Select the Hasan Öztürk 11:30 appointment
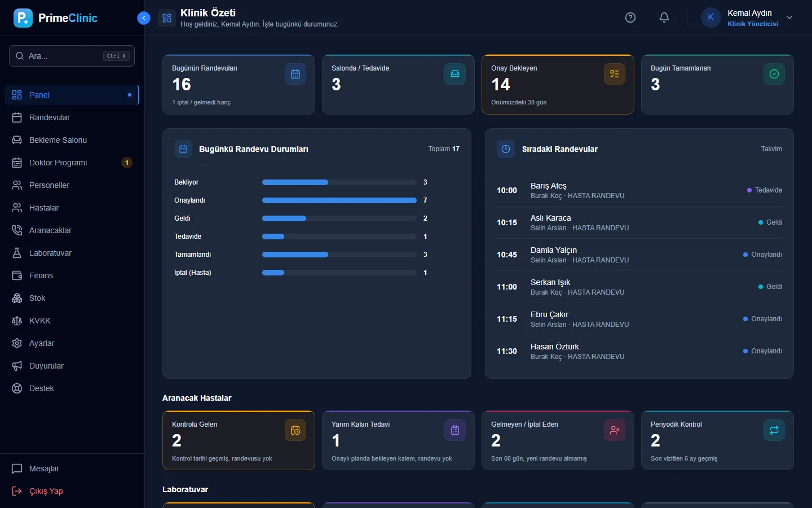This screenshot has width=812, height=508. click(639, 351)
